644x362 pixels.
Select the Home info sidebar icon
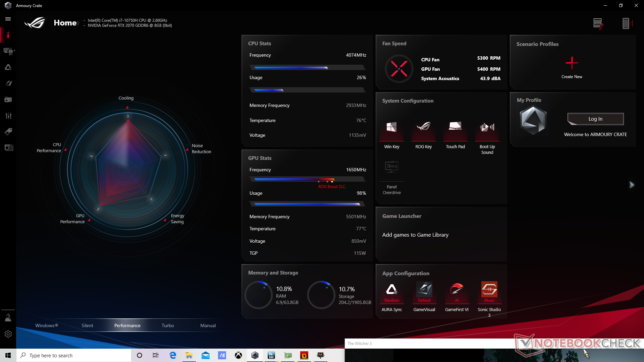tap(8, 35)
